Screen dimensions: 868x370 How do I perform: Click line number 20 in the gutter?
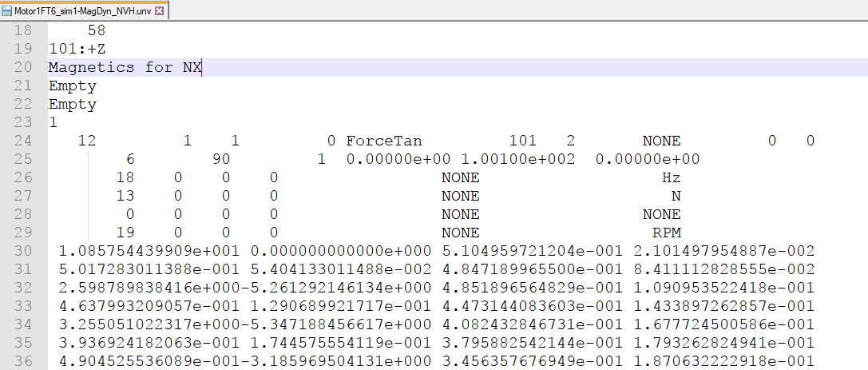(x=23, y=68)
